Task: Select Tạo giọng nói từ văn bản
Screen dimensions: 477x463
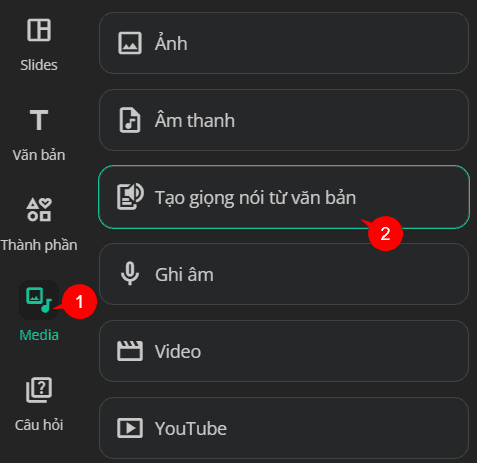Action: tap(284, 197)
